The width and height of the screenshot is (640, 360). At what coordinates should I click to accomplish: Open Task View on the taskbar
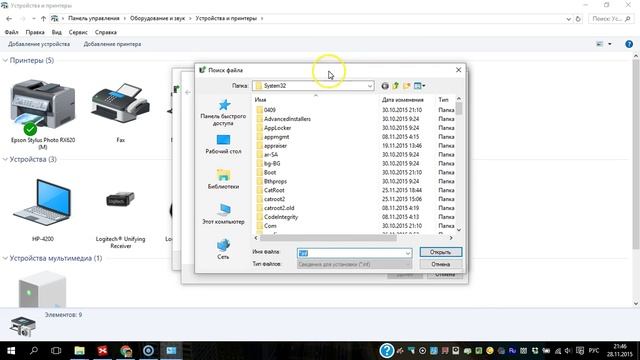[56, 351]
